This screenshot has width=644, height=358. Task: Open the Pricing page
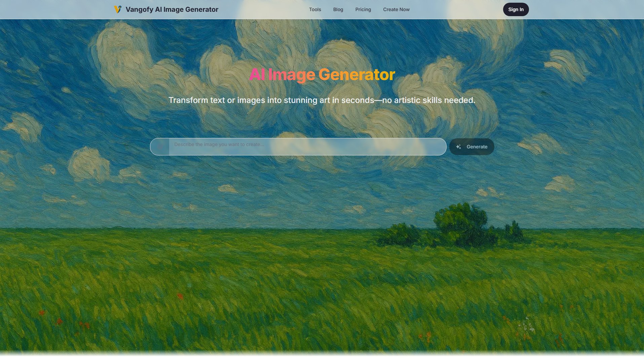tap(363, 9)
